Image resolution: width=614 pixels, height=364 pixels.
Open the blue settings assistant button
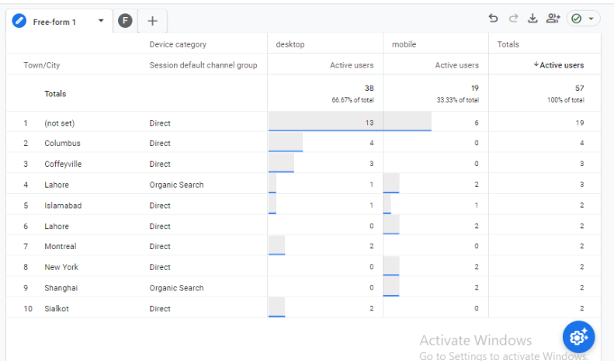[578, 337]
